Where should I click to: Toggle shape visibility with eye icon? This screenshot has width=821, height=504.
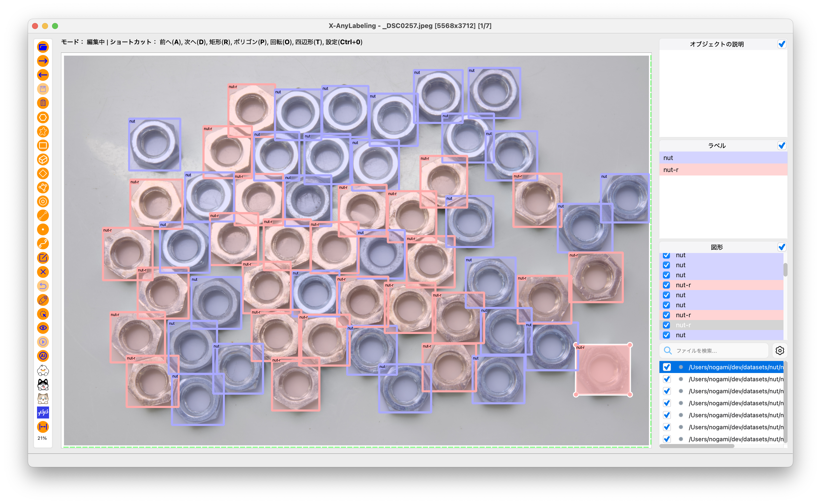point(43,328)
